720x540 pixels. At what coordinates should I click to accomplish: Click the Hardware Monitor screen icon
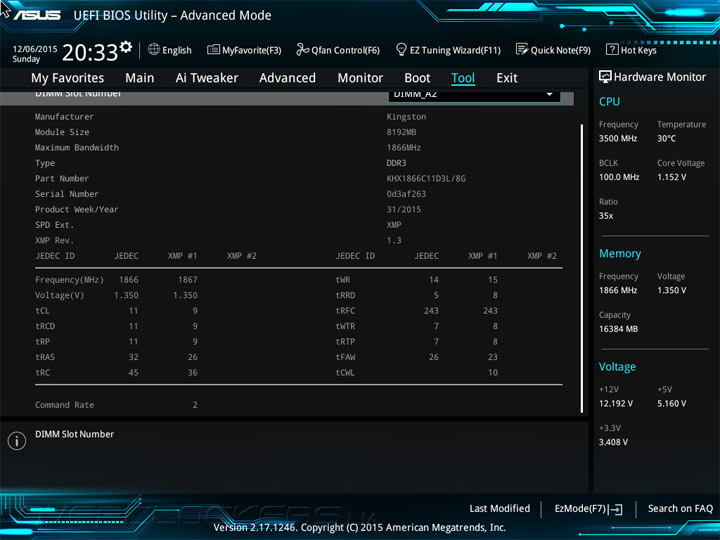point(605,77)
